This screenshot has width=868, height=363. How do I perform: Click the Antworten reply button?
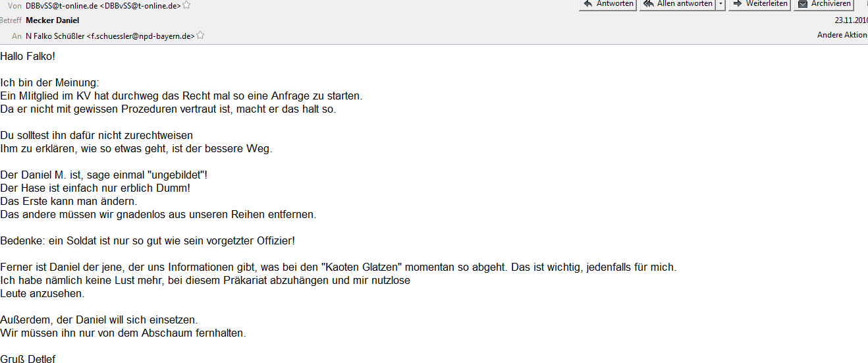(608, 4)
